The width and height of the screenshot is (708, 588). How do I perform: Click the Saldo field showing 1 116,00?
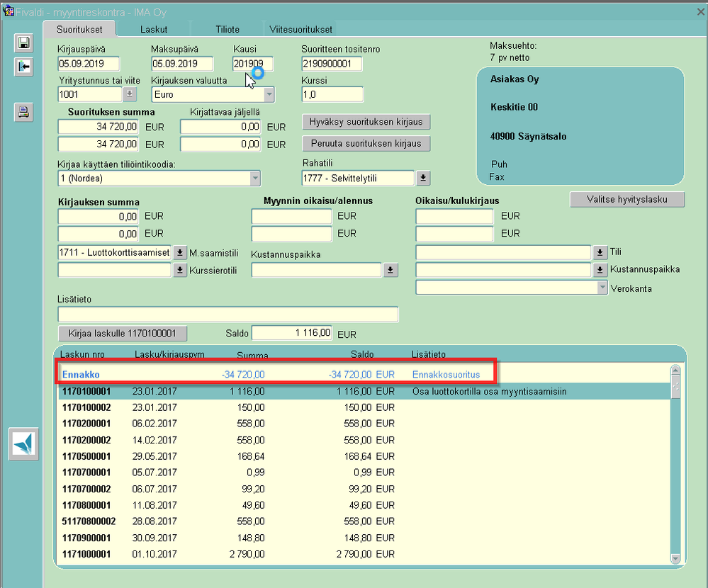pyautogui.click(x=292, y=333)
